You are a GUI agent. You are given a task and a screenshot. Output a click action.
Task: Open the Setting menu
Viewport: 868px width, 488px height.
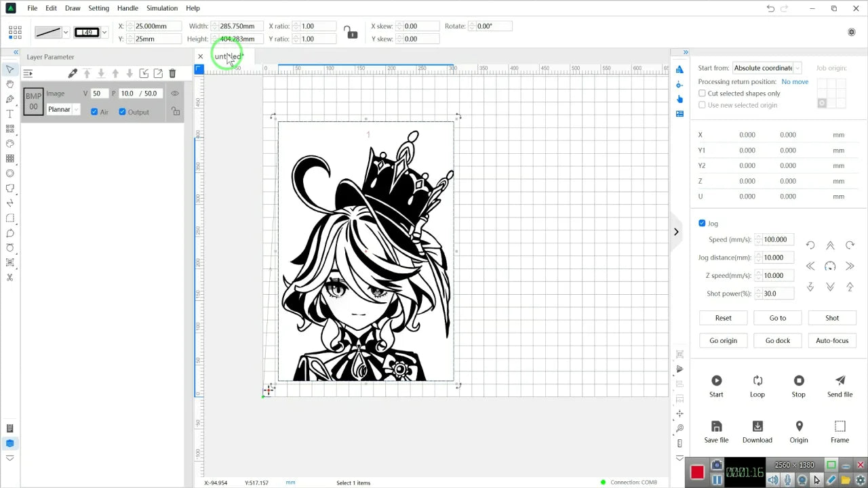tap(99, 8)
